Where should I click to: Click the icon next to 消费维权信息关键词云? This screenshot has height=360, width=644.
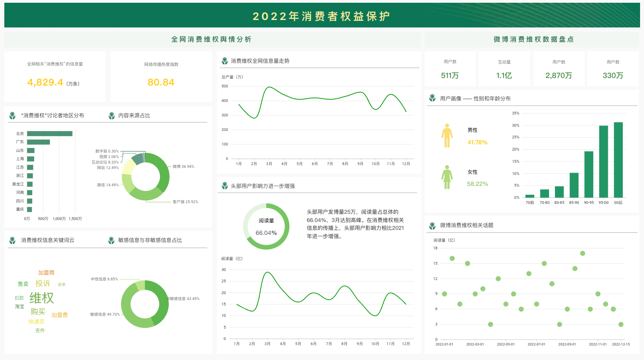pyautogui.click(x=13, y=240)
